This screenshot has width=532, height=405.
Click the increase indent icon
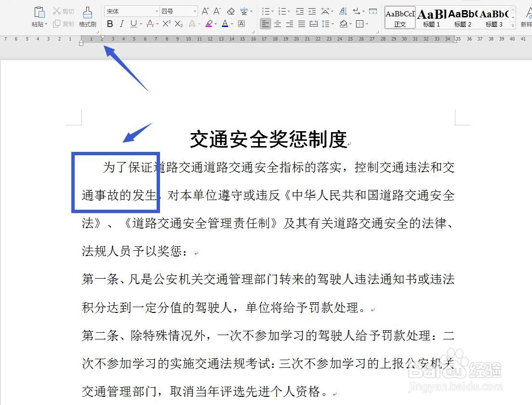pos(312,12)
